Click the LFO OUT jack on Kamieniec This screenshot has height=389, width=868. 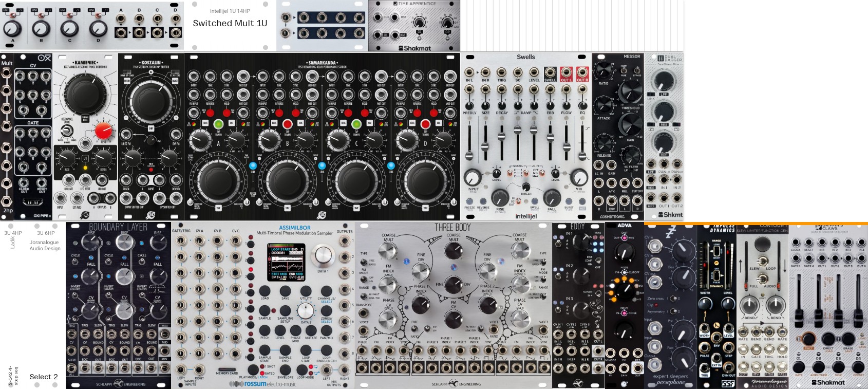(103, 180)
